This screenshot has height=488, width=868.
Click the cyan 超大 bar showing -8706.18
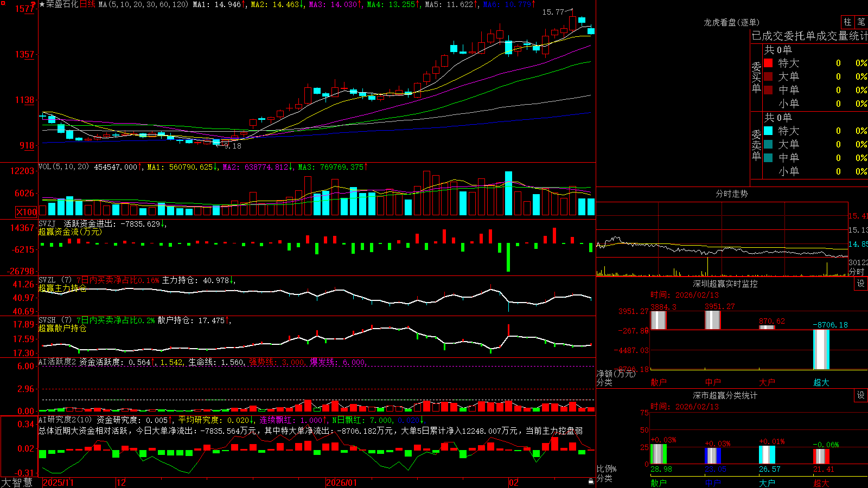[x=821, y=350]
